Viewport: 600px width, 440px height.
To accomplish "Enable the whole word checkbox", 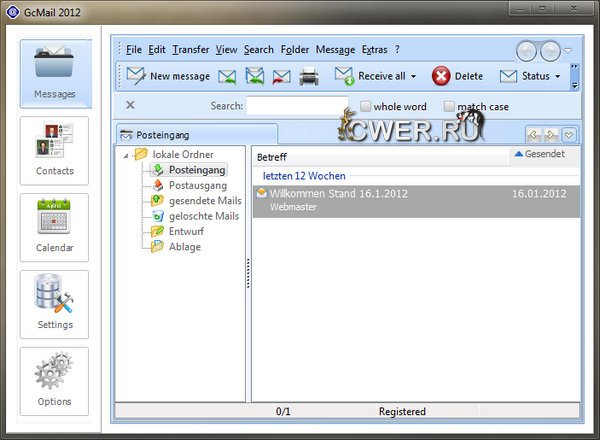I will coord(367,106).
